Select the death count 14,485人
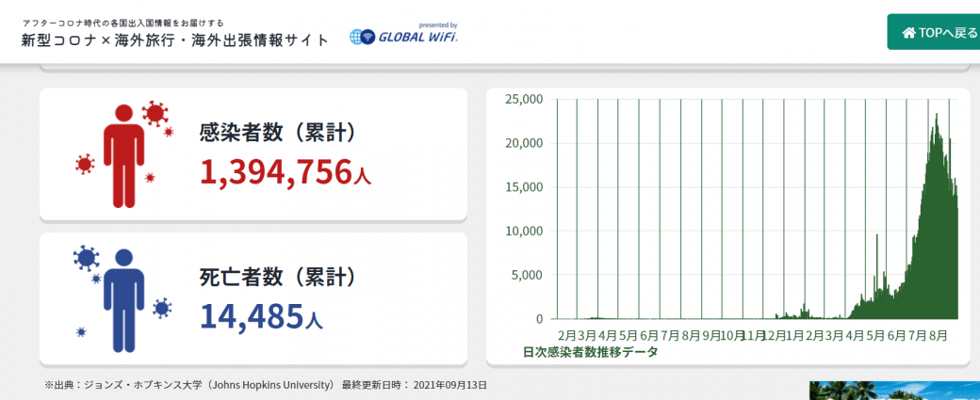Screen dimensions: 980x400 [x=261, y=316]
